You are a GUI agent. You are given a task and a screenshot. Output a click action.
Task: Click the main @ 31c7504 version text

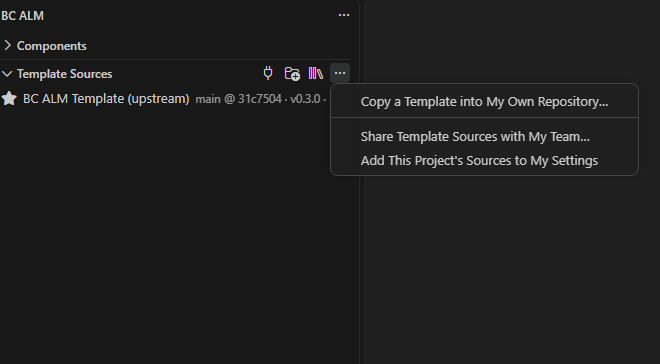[239, 99]
